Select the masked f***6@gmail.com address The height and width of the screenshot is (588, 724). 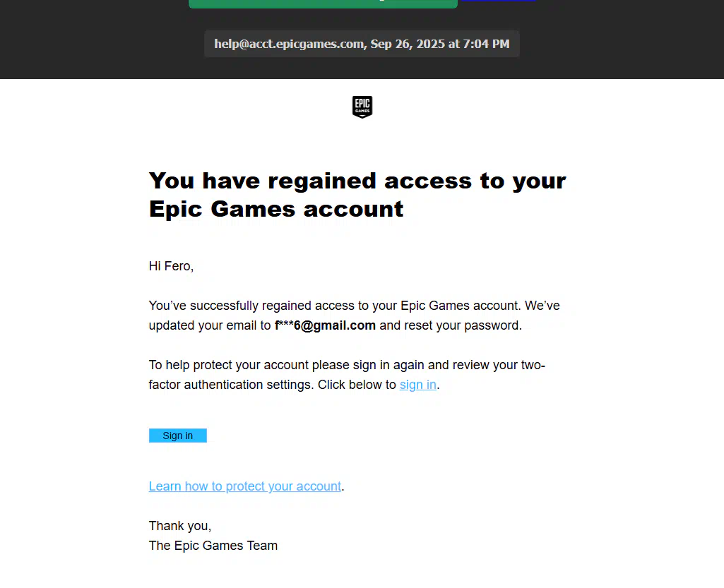pyautogui.click(x=325, y=325)
